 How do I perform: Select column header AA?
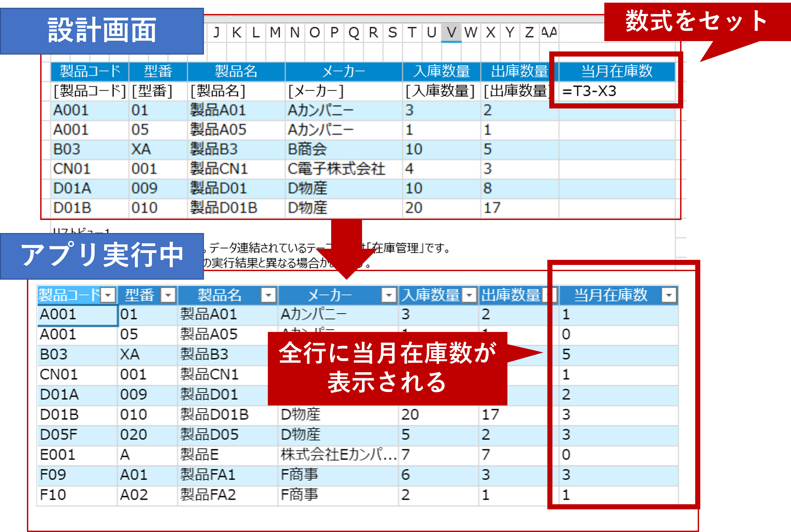pos(549,33)
